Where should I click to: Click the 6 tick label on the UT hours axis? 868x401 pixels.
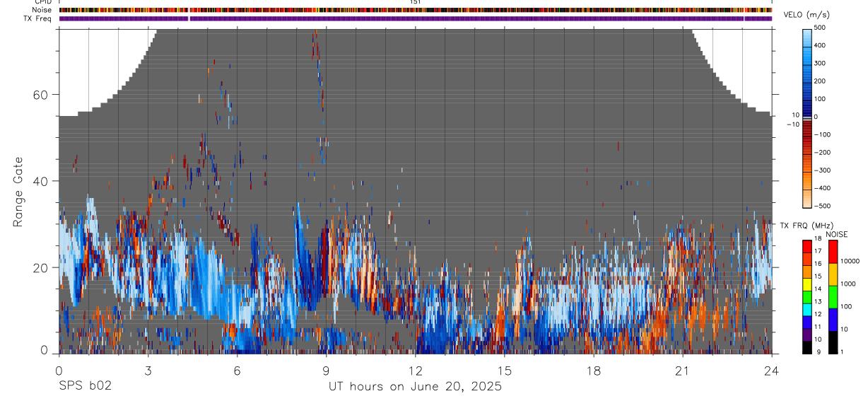pyautogui.click(x=237, y=370)
